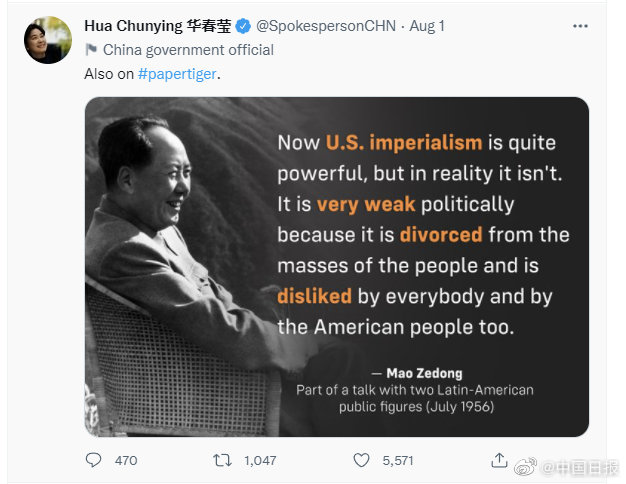Click the 470 replies count
Image resolution: width=626 pixels, height=484 pixels.
[126, 460]
